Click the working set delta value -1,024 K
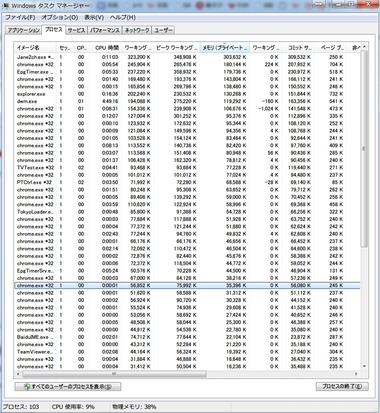Screen dimensions: 380x413 (268, 109)
